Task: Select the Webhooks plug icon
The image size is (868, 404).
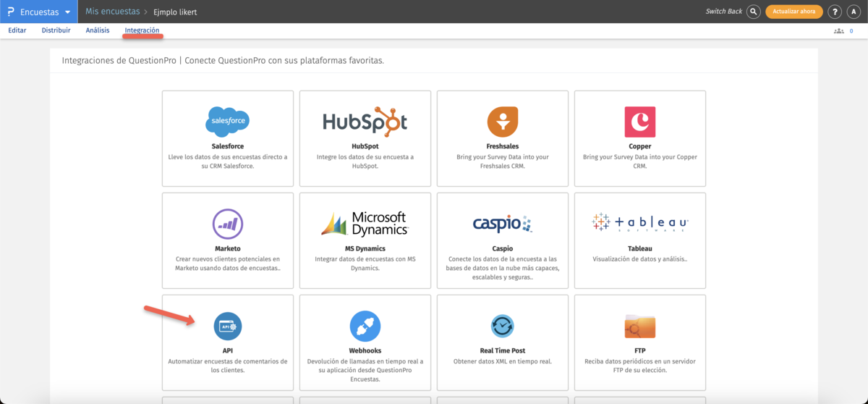Action: point(365,327)
